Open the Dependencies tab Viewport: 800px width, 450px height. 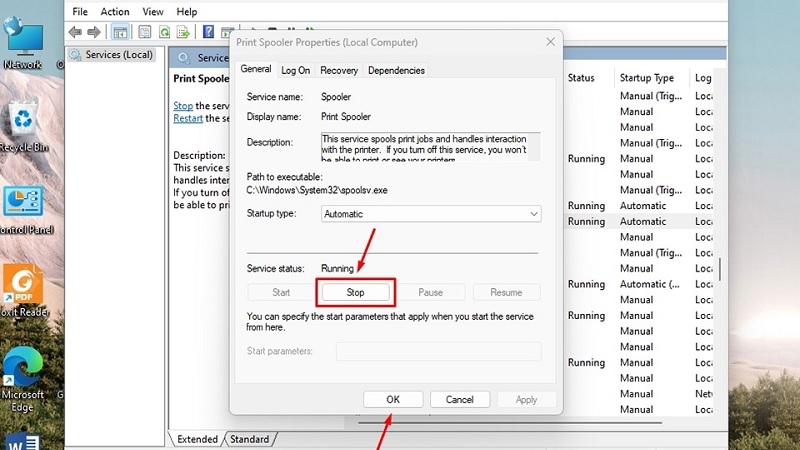tap(396, 70)
